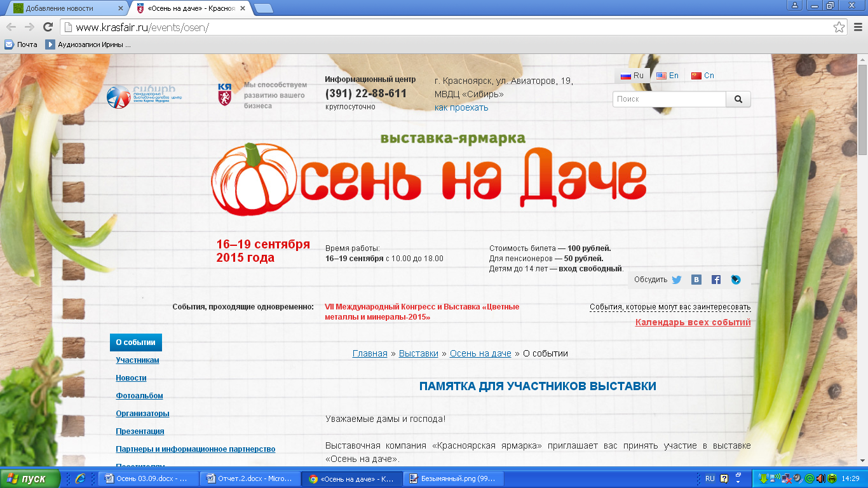Switch site language to English
This screenshot has height=488, width=868.
point(667,76)
